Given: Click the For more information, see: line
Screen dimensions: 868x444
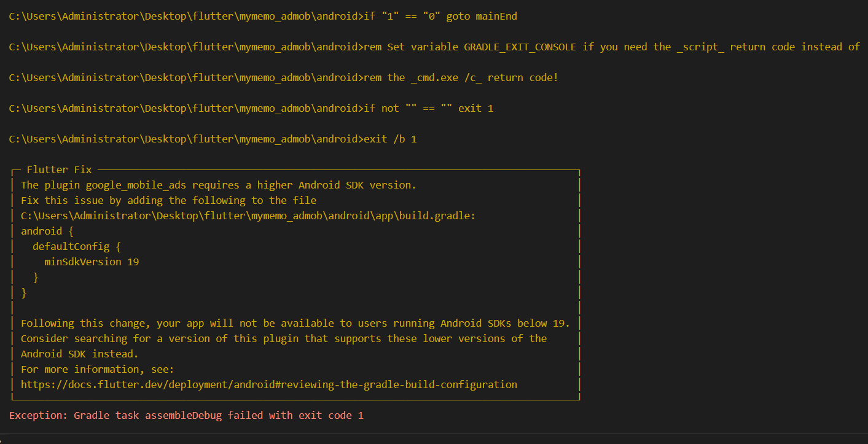Looking at the screenshot, I should (x=98, y=369).
